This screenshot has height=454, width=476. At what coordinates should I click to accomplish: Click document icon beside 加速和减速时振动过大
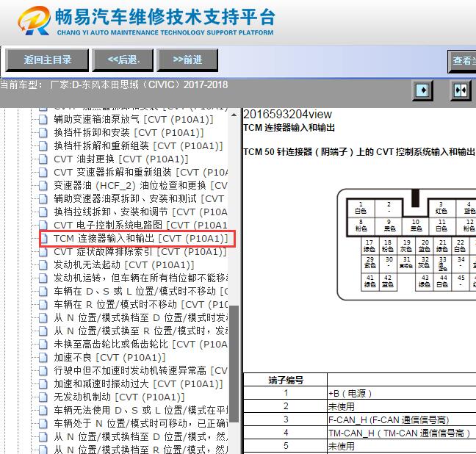43,384
